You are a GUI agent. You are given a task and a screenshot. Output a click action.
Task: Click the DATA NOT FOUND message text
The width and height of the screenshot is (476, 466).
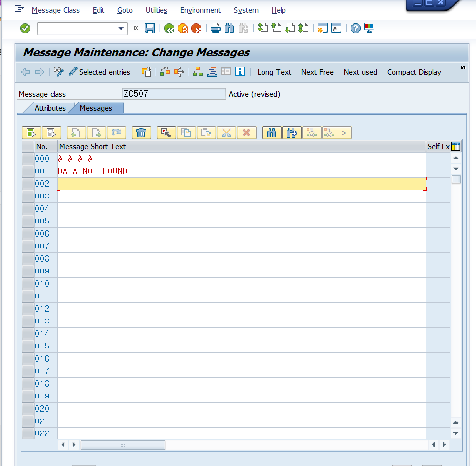pyautogui.click(x=92, y=171)
